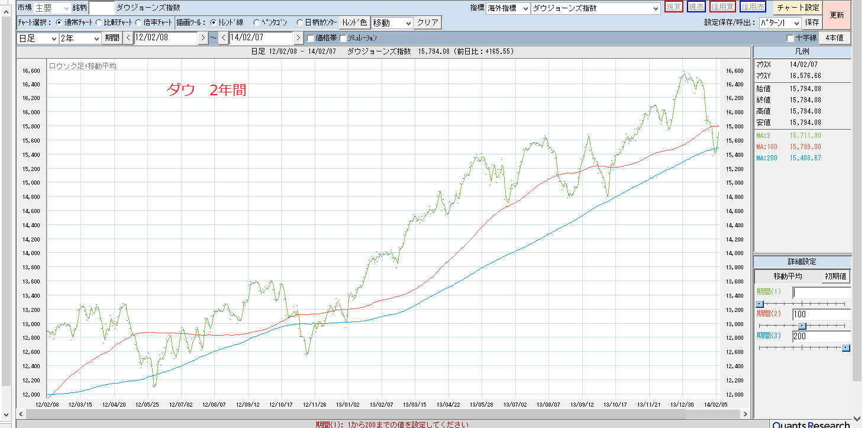Click the 現売 button
This screenshot has height=428, width=868.
(x=696, y=7)
